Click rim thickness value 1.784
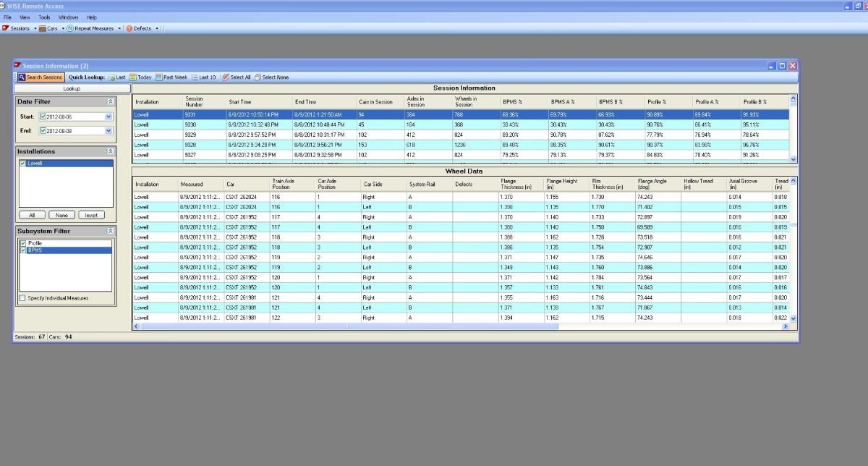The width and height of the screenshot is (868, 466). (x=613, y=277)
